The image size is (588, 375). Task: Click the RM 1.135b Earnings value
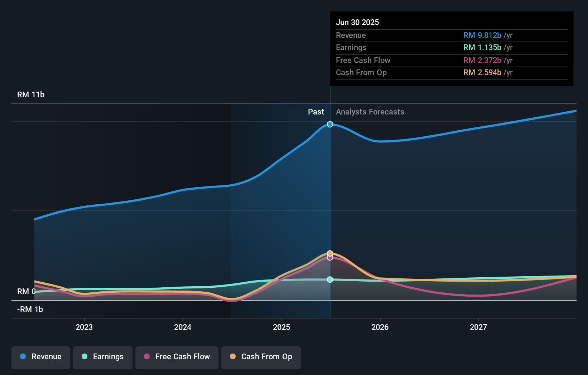[482, 47]
